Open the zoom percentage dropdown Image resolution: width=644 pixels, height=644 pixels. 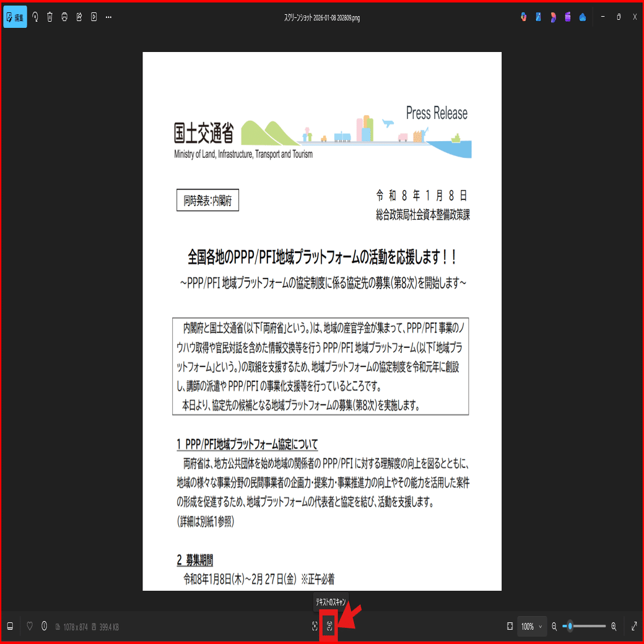pyautogui.click(x=531, y=626)
